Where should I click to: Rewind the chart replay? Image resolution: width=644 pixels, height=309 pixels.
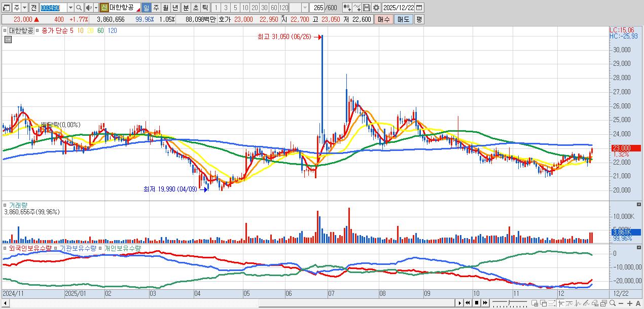[x=468, y=303]
